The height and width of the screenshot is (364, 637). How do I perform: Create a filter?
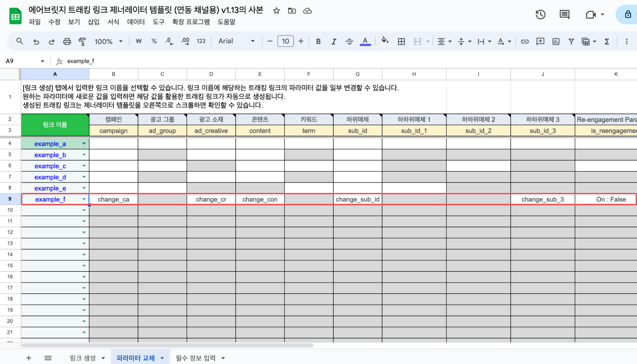point(571,41)
